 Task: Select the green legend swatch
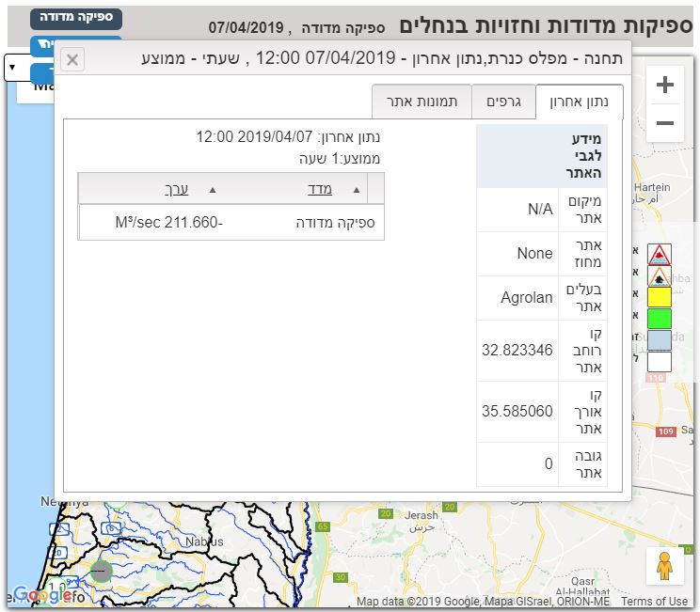click(660, 319)
